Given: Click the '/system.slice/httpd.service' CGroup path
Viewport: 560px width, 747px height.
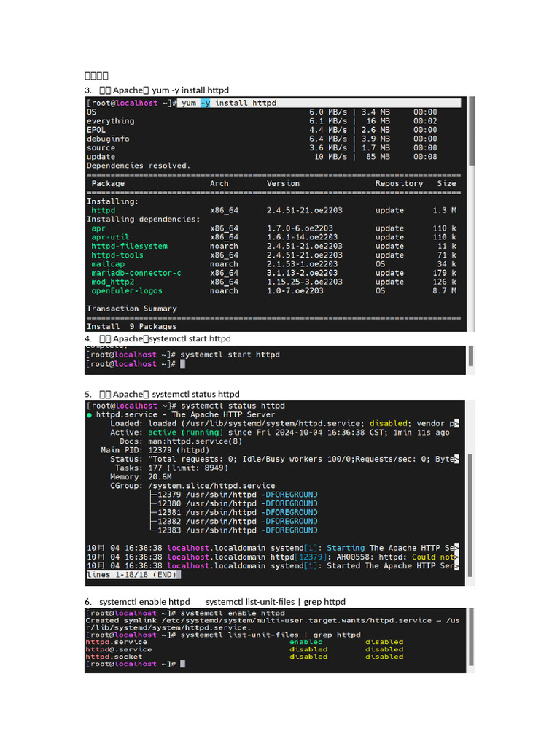Looking at the screenshot, I should coord(212,486).
